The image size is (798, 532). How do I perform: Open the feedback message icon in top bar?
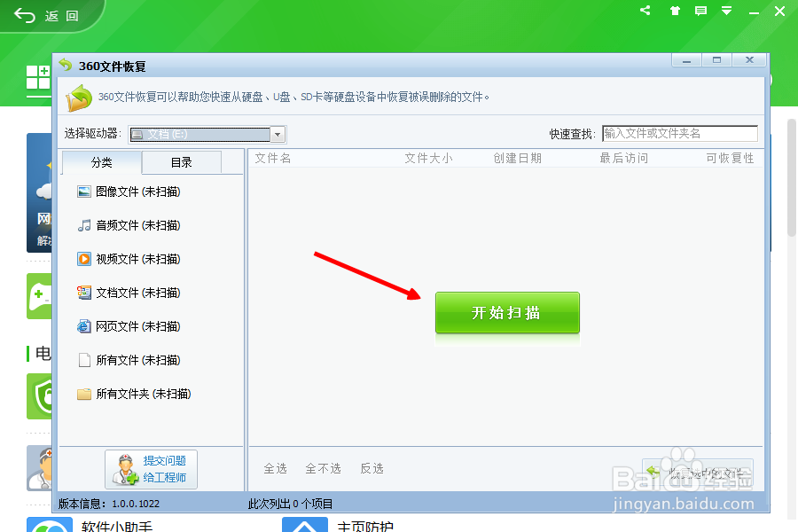(700, 11)
